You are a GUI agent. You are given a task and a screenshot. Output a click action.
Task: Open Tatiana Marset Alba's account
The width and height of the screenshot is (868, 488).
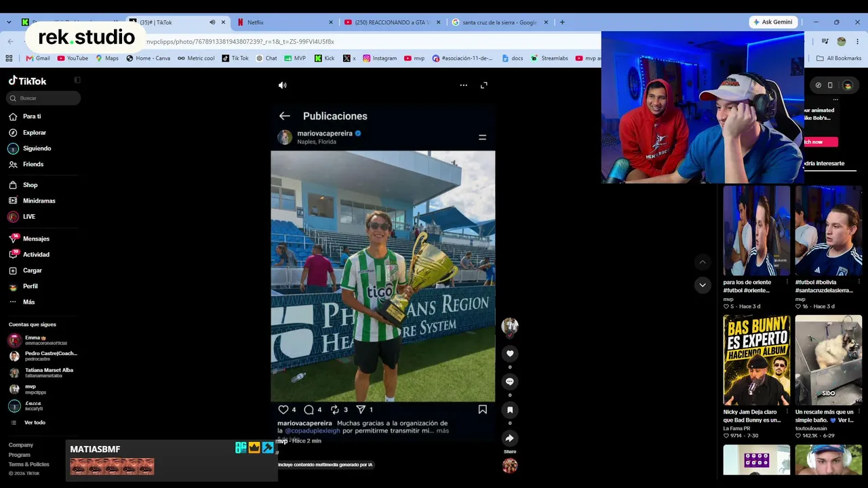pos(43,373)
